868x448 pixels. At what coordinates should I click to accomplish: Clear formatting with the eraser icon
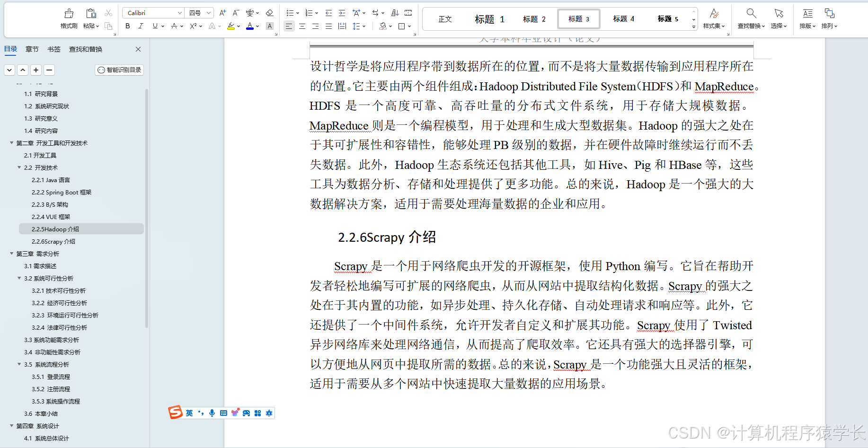tap(270, 13)
